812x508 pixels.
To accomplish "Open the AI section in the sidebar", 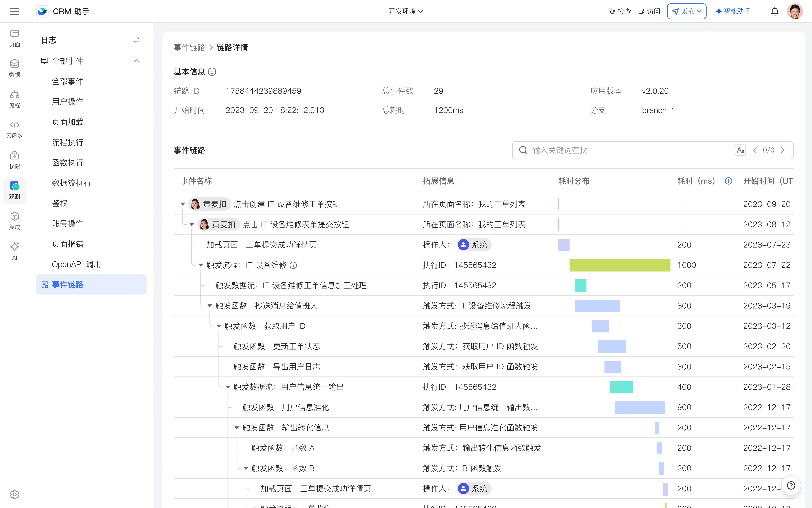I will (x=14, y=251).
